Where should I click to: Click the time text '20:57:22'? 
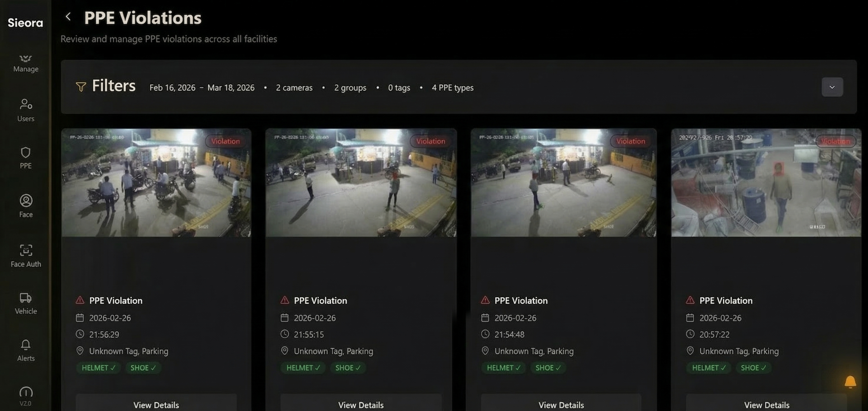point(714,334)
